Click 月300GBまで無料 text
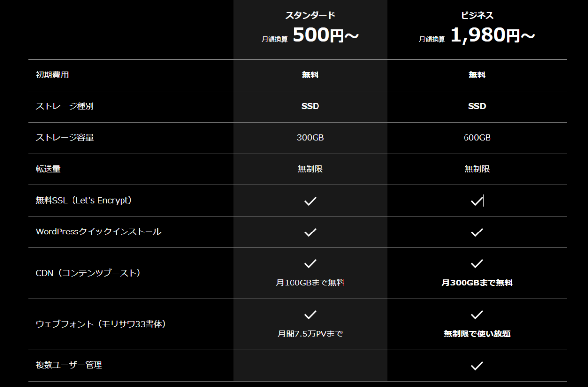 [477, 283]
